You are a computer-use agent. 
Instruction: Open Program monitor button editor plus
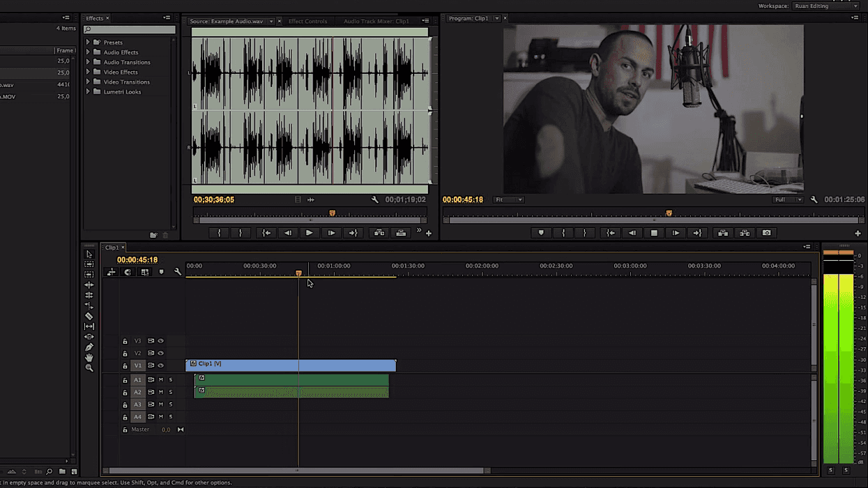point(858,234)
